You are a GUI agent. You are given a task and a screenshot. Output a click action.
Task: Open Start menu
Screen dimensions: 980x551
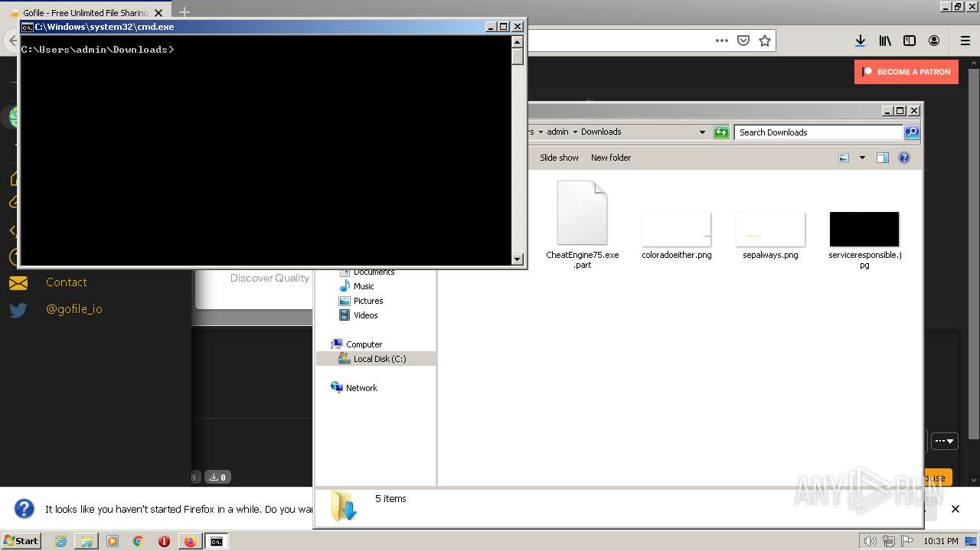21,541
